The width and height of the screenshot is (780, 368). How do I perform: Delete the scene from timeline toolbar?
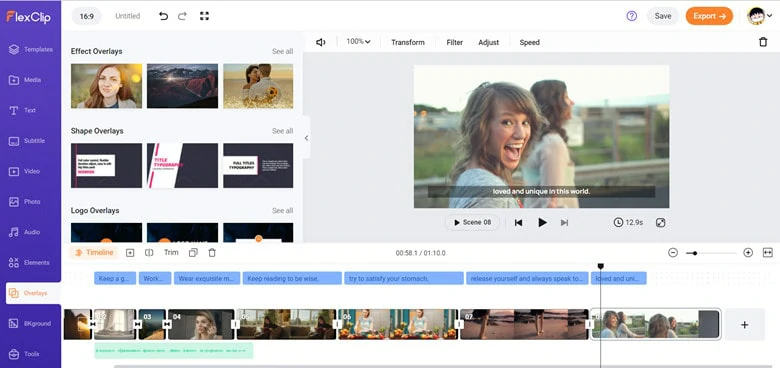pyautogui.click(x=212, y=253)
